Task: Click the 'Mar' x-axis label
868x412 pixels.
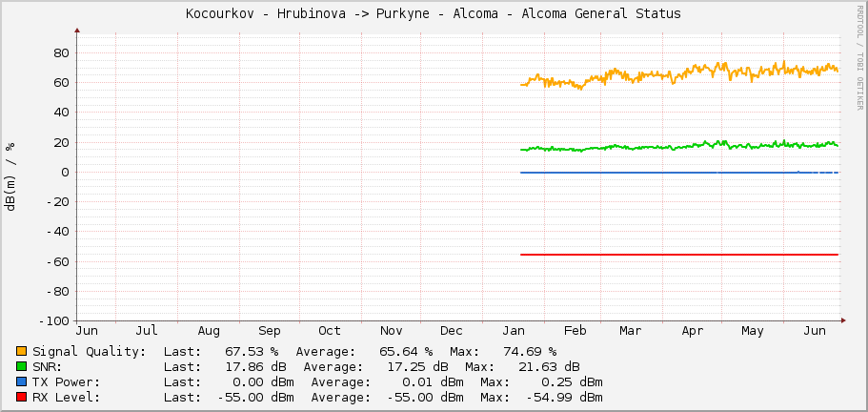Action: 631,331
